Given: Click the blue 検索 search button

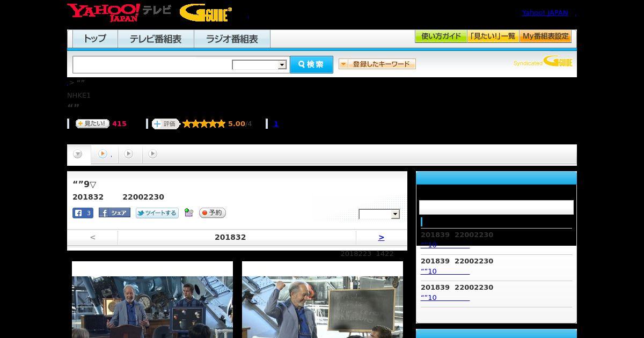Looking at the screenshot, I should coord(311,64).
